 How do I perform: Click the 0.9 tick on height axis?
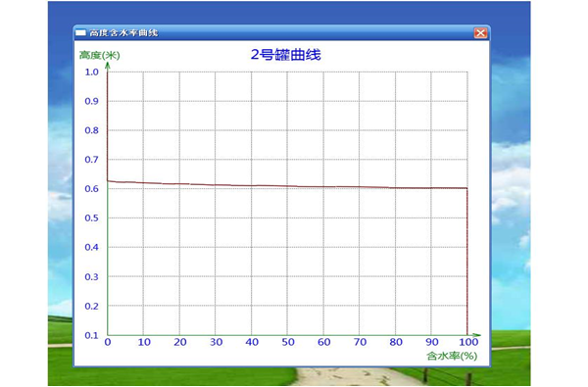(91, 101)
